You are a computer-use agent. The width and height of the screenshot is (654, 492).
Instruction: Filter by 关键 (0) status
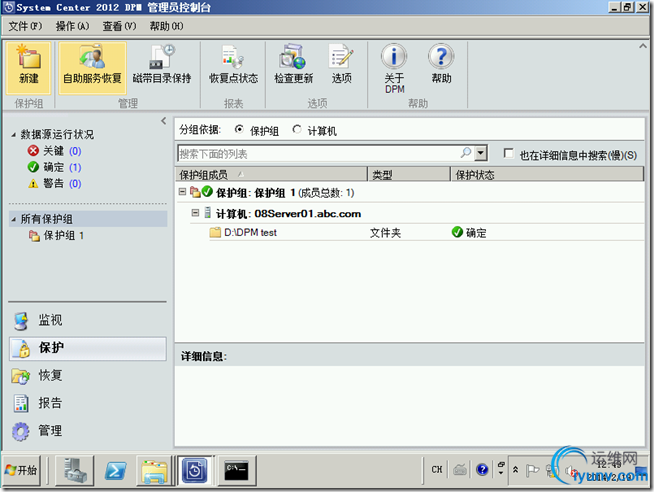tap(54, 151)
